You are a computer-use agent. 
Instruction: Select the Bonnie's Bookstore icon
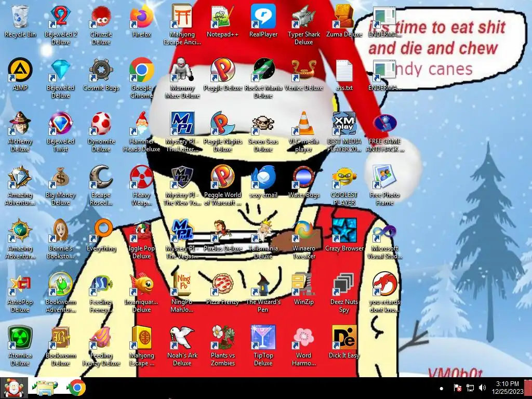(x=60, y=230)
